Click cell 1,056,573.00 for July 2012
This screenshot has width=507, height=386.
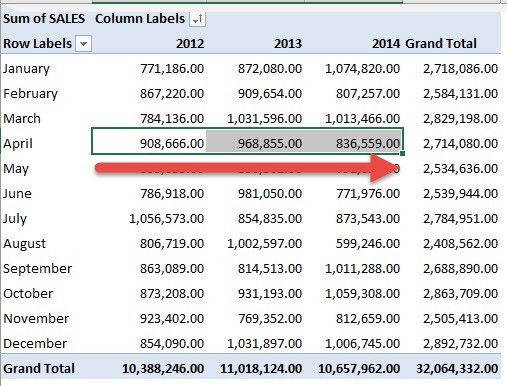167,219
